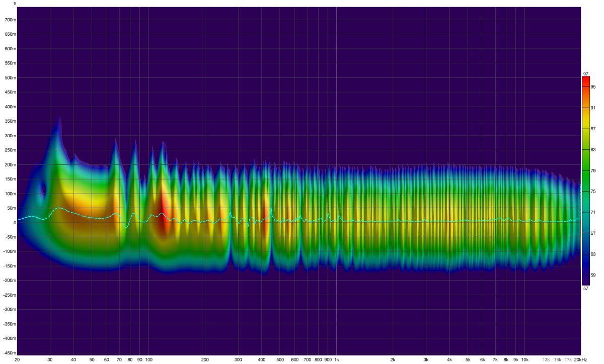Click the 10k label on the frequency axis
The width and height of the screenshot is (604, 364).
click(524, 360)
